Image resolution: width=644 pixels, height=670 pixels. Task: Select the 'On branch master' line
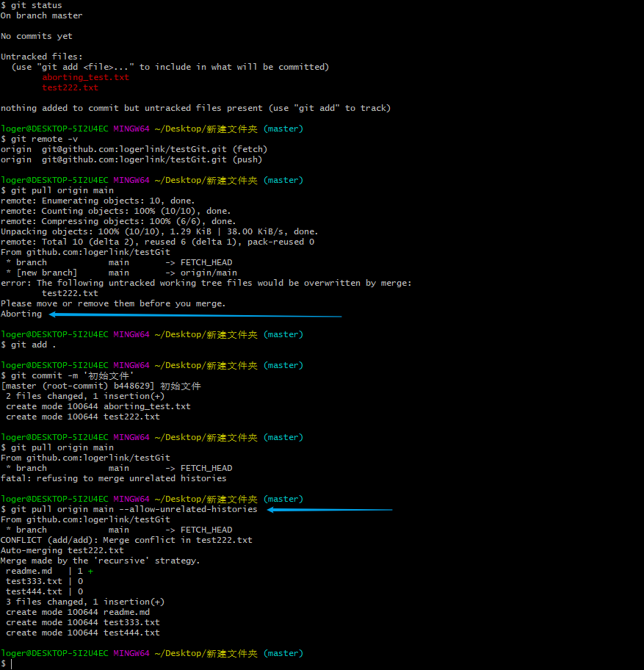(41, 15)
